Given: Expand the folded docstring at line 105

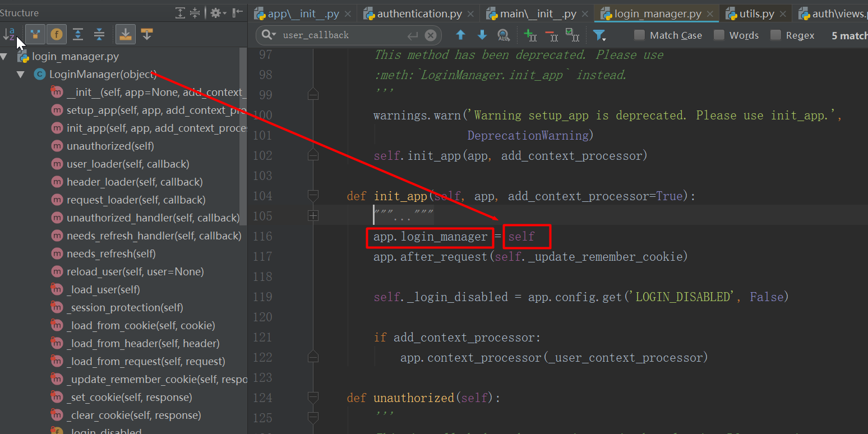Looking at the screenshot, I should point(313,215).
